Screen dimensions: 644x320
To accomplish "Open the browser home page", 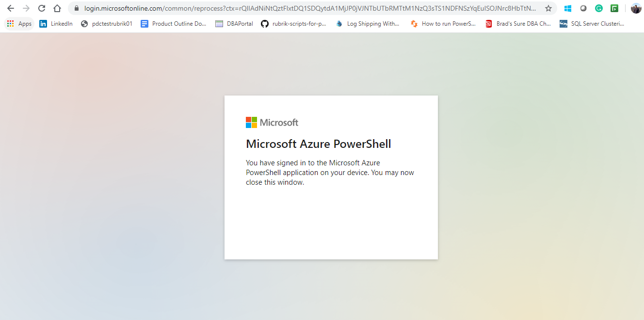I will [x=57, y=8].
